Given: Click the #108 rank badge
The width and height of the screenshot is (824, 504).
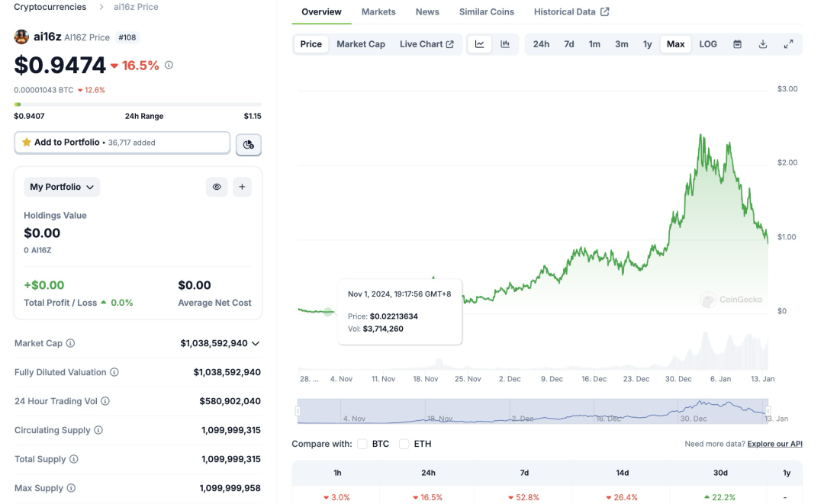Looking at the screenshot, I should tap(127, 37).
